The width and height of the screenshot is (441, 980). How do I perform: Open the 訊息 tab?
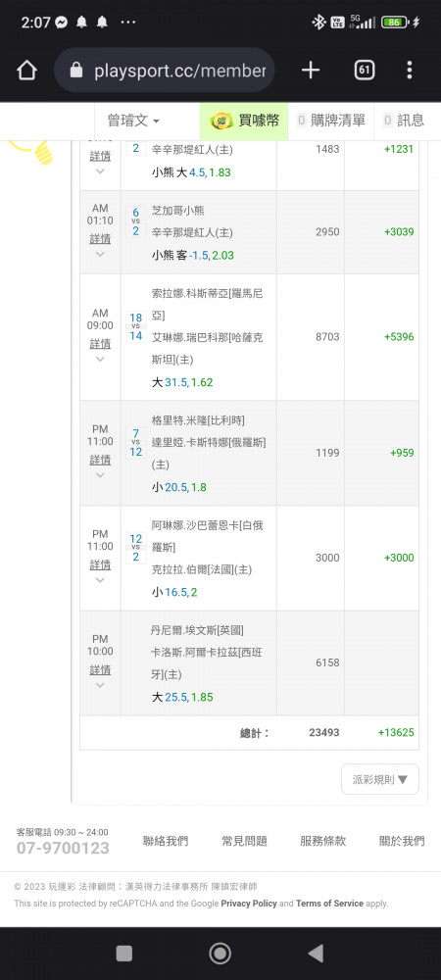point(404,121)
